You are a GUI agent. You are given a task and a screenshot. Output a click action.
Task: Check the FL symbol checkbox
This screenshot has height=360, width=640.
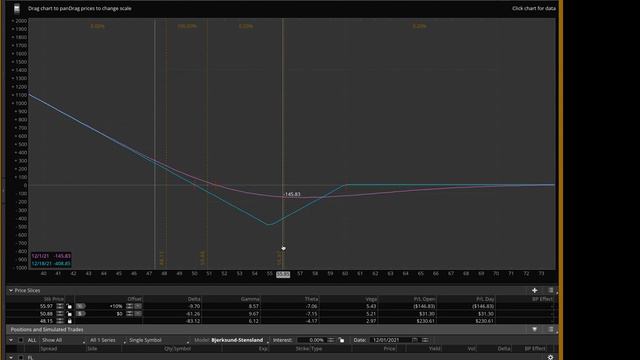[x=21, y=358]
